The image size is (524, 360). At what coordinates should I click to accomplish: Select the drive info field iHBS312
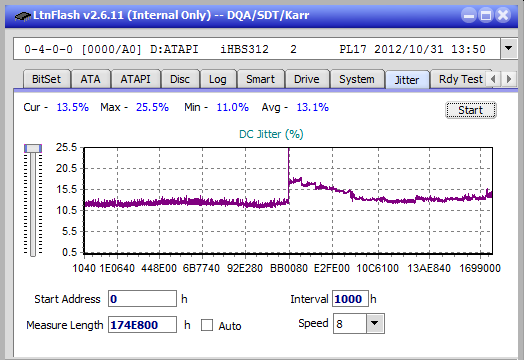(x=257, y=49)
